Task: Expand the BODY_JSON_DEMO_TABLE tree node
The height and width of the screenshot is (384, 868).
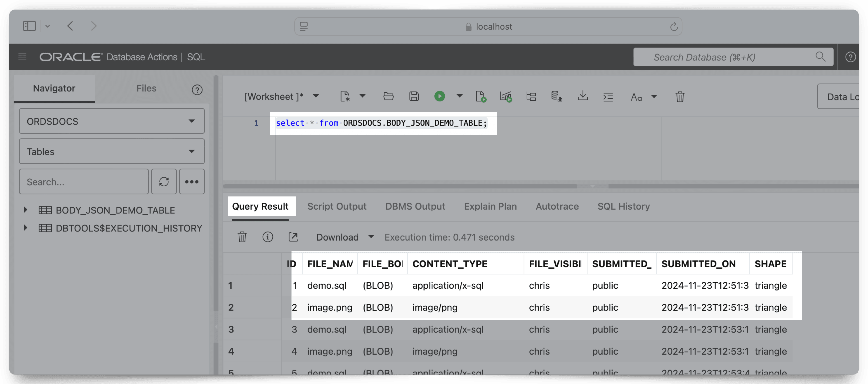Action: (x=25, y=210)
